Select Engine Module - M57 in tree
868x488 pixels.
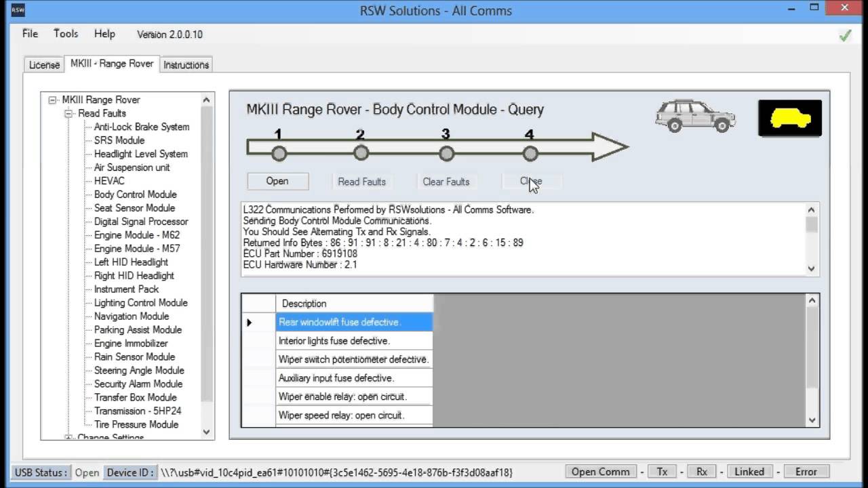click(137, 249)
